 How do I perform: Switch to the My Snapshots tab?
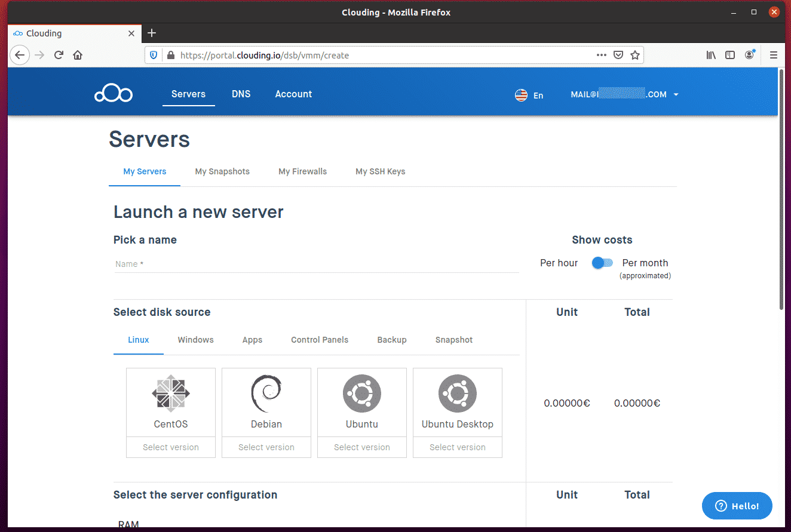[x=222, y=171]
